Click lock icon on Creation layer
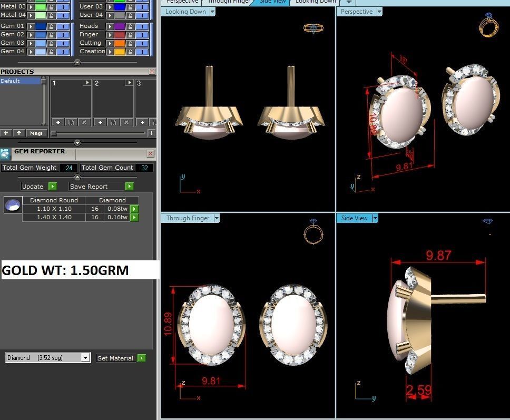The width and height of the screenshot is (510, 420). [x=130, y=52]
